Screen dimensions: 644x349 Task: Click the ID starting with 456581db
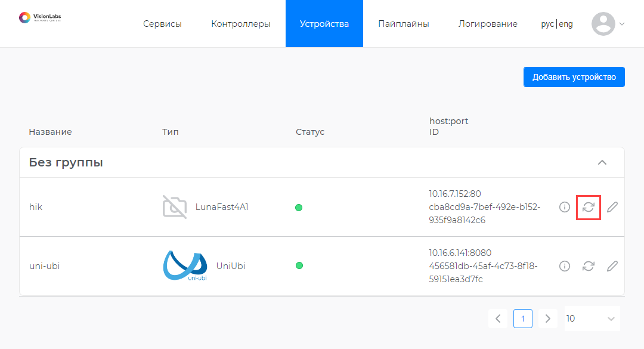click(x=484, y=273)
